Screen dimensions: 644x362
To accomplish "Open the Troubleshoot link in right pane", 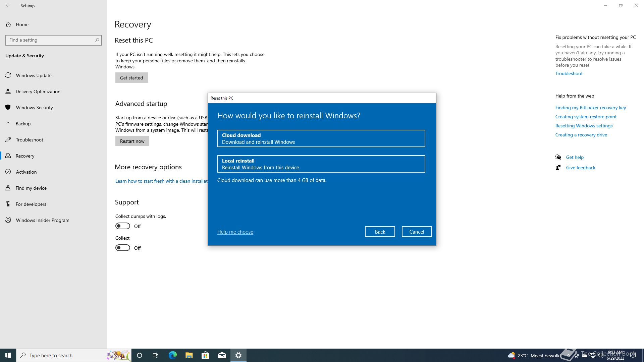I will 569,73.
